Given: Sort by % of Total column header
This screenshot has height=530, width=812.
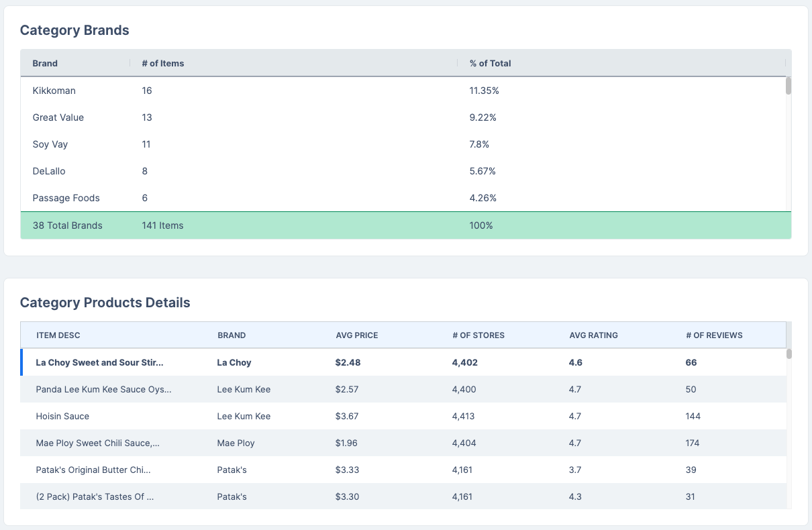Looking at the screenshot, I should tap(490, 63).
